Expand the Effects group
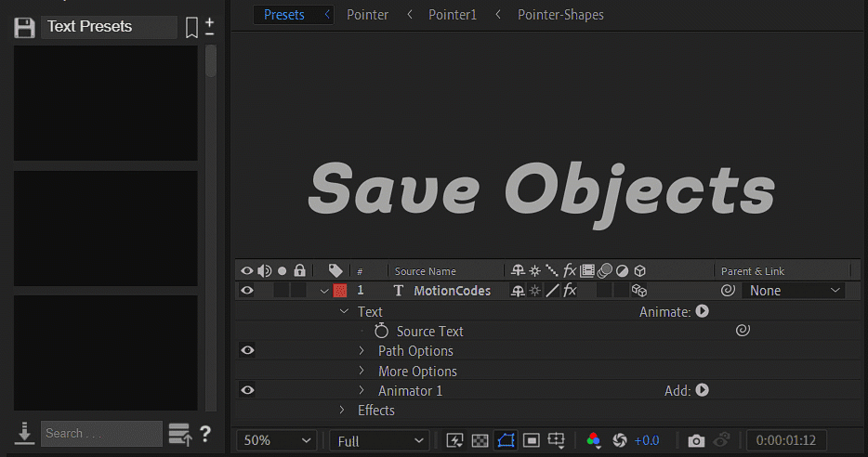Image resolution: width=868 pixels, height=457 pixels. click(342, 410)
